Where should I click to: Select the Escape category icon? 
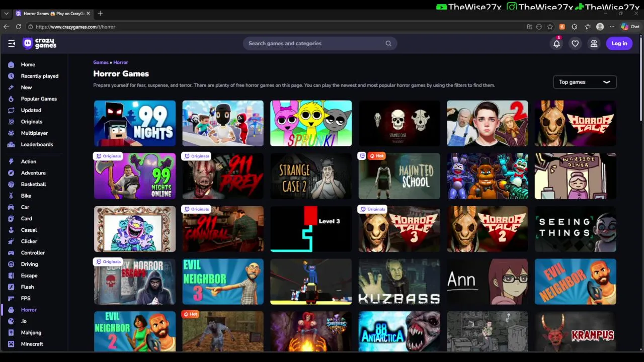[11, 276]
